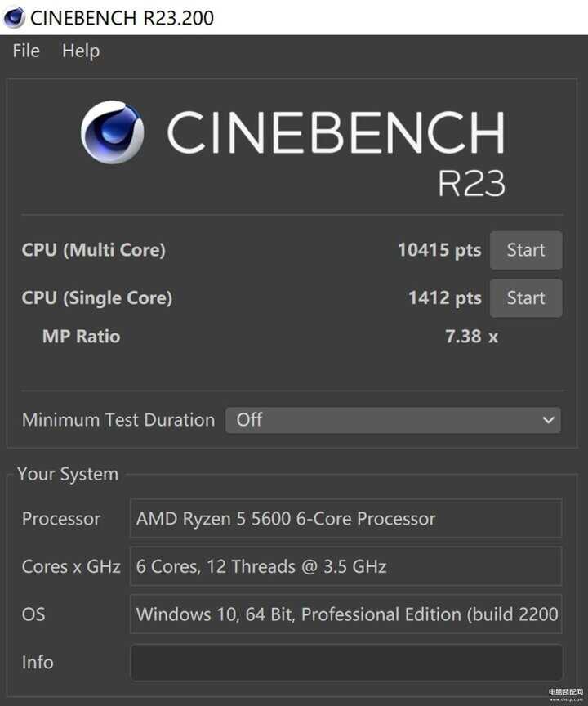Open the Help menu
Screen dimensions: 588x706
point(81,51)
